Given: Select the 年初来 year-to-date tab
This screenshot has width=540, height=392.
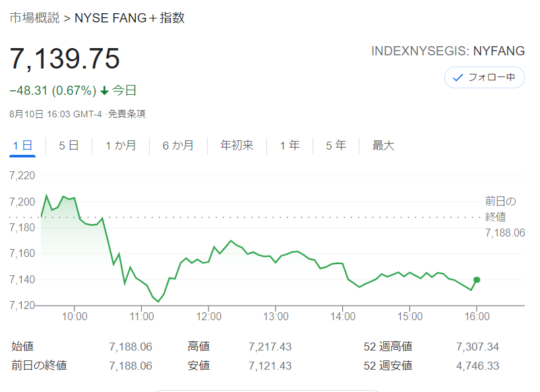Looking at the screenshot, I should click(x=237, y=146).
